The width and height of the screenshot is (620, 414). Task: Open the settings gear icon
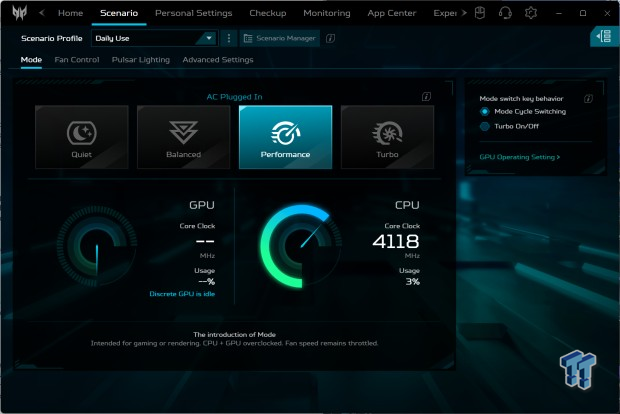click(x=531, y=13)
